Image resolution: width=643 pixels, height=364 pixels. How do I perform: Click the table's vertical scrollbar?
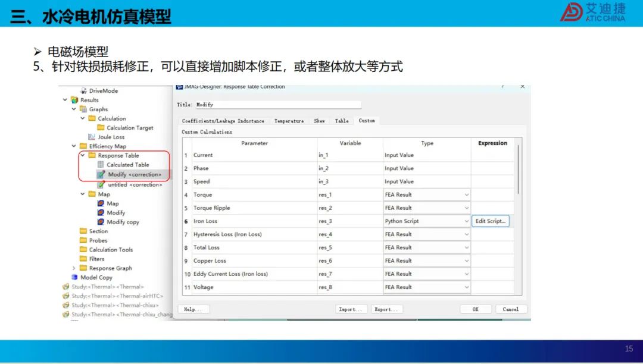click(x=519, y=170)
